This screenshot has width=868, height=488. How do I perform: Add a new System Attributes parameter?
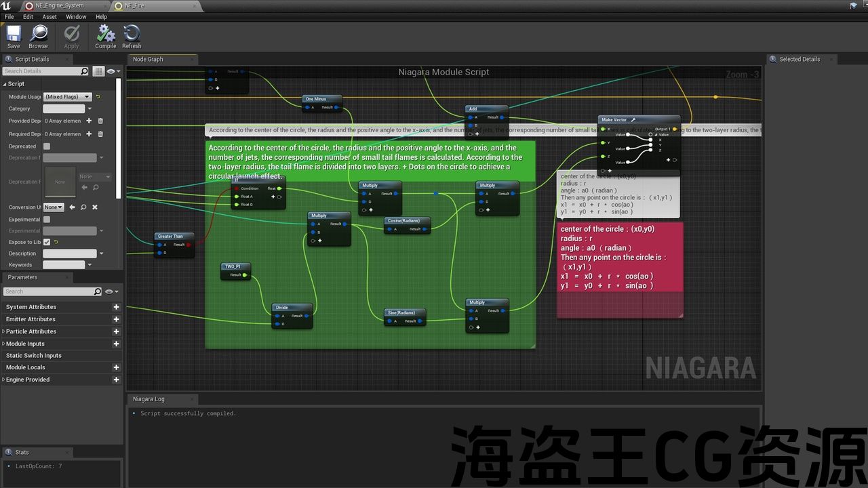coord(116,307)
